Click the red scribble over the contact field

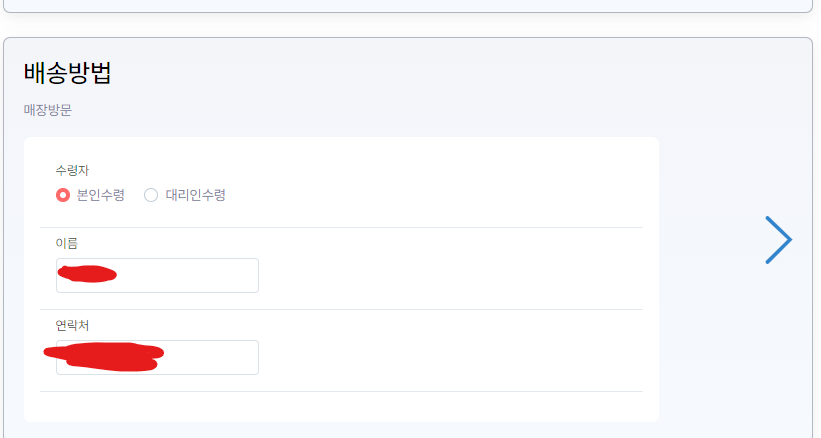pyautogui.click(x=104, y=356)
